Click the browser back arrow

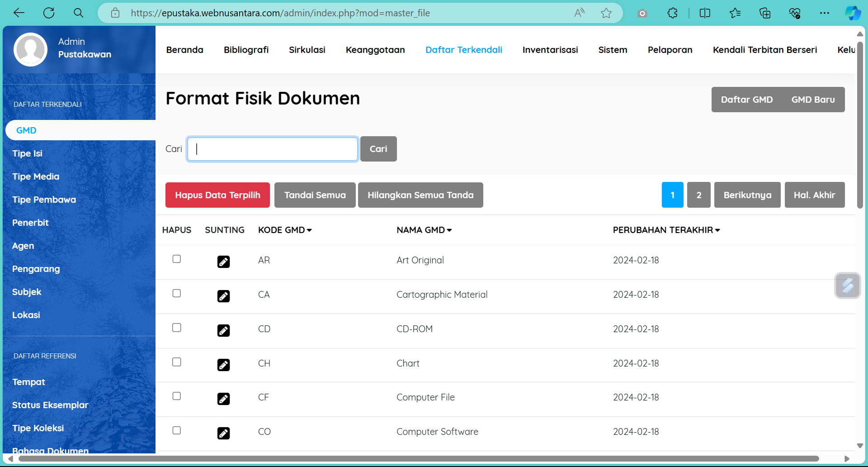(19, 13)
